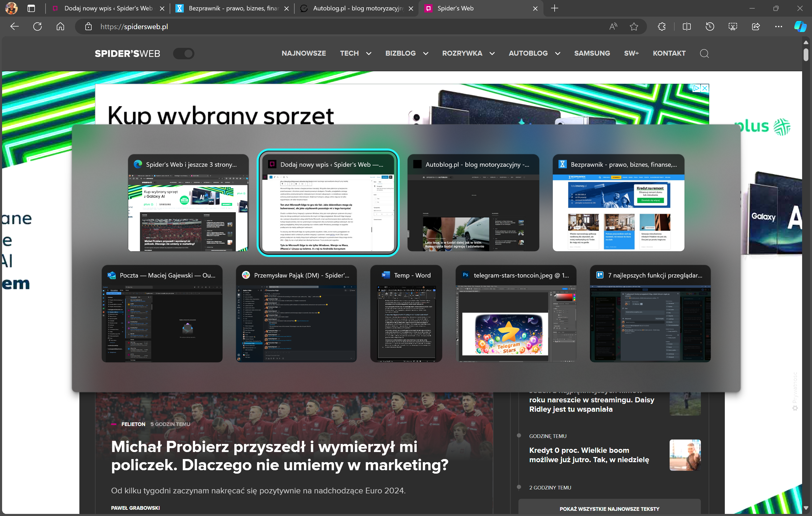Viewport: 812px width, 516px height.
Task: Switch to 7 najlepszych funkcji Trello thumbnail
Action: coord(650,313)
